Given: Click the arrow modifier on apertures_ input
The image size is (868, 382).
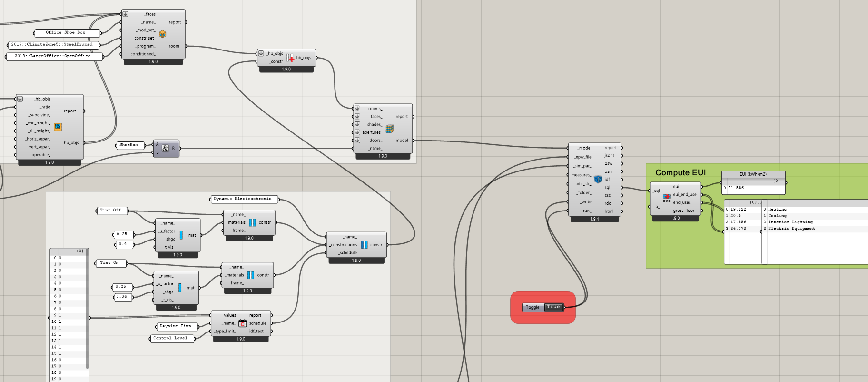Looking at the screenshot, I should pos(357,132).
